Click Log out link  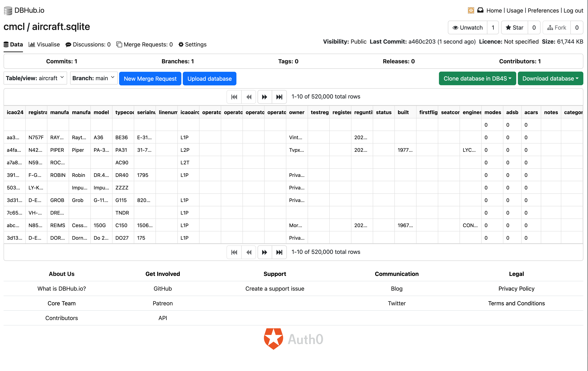[573, 11]
